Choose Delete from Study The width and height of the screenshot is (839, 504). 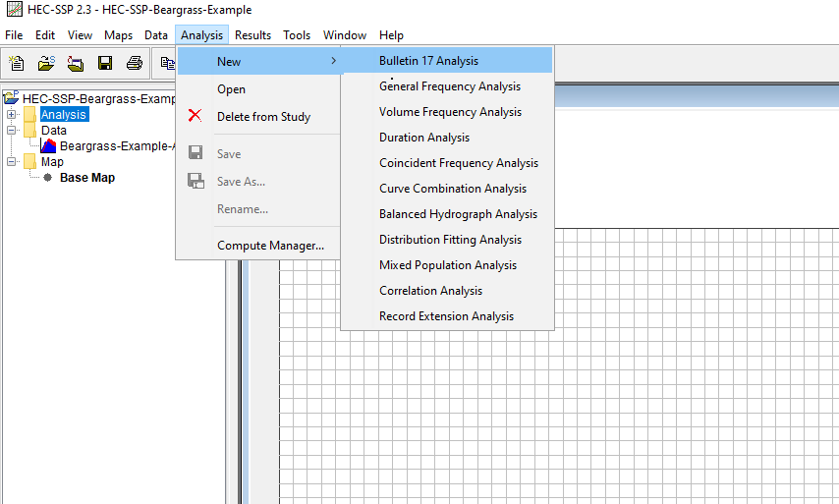[x=259, y=116]
